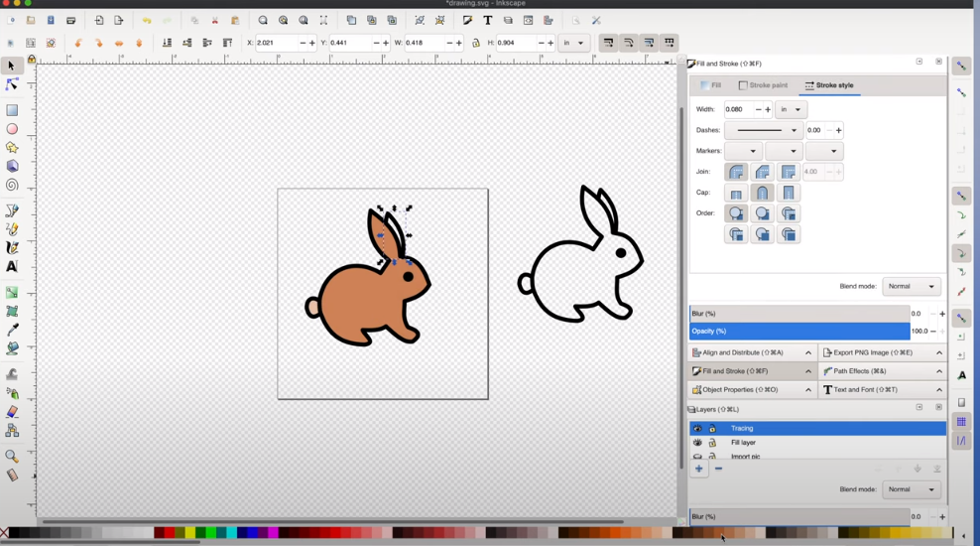
Task: Collapse Align and Distribute panel chevron
Action: pos(808,352)
